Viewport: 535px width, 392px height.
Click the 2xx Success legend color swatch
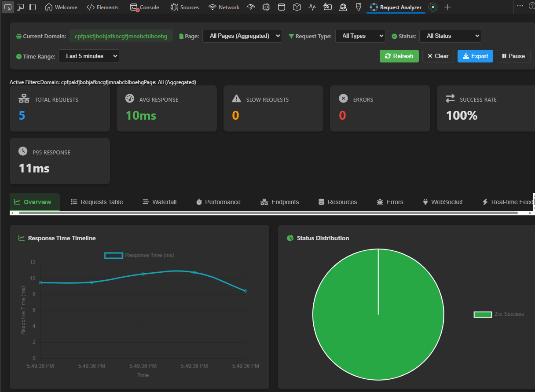[483, 314]
